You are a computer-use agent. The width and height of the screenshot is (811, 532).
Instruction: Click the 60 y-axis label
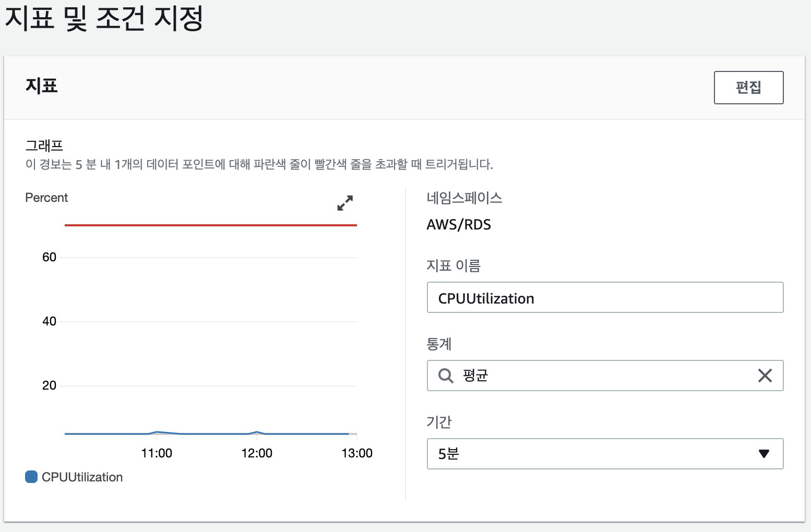[x=49, y=257]
